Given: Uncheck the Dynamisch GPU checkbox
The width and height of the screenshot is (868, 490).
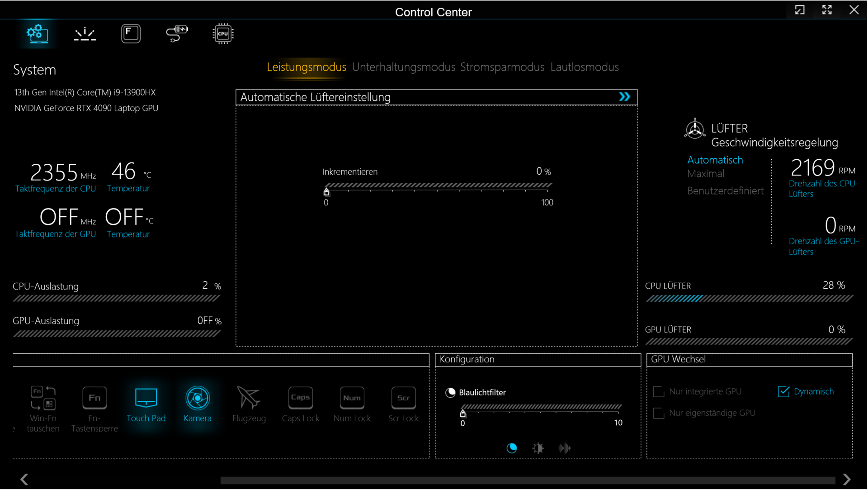Looking at the screenshot, I should (x=783, y=392).
